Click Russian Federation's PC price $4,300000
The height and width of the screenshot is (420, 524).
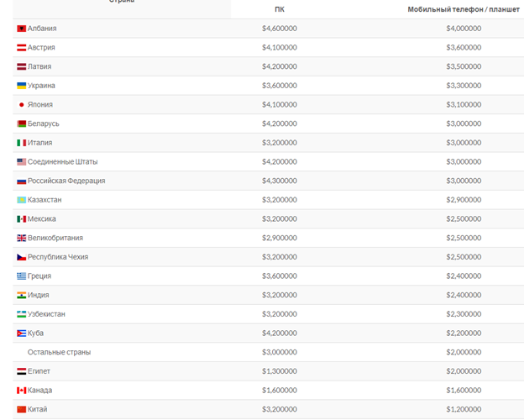click(280, 181)
